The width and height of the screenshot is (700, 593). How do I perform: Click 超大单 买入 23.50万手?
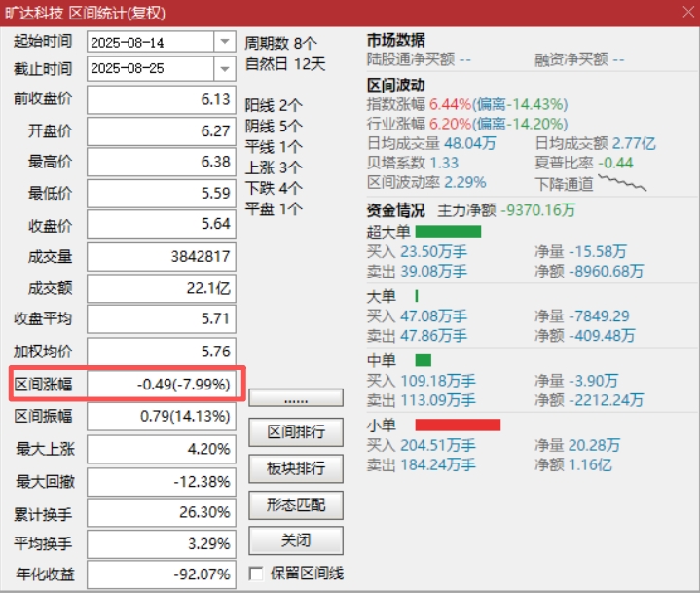(x=417, y=251)
